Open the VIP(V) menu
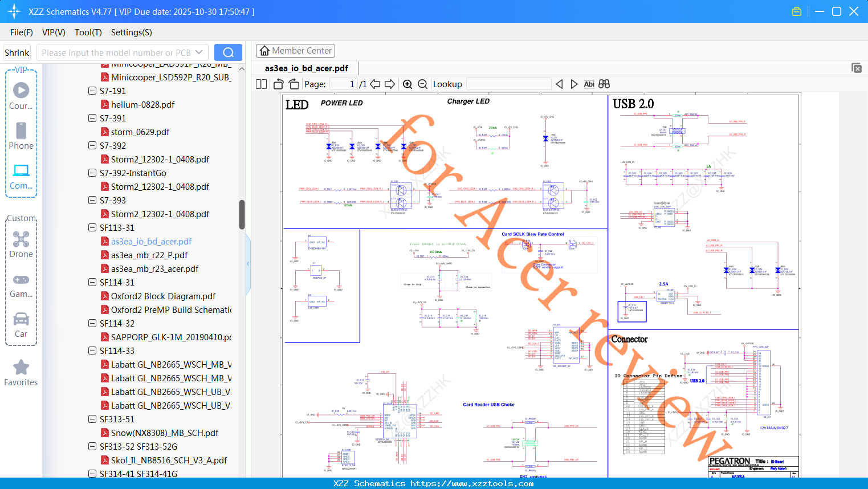This screenshot has height=489, width=868. tap(54, 32)
